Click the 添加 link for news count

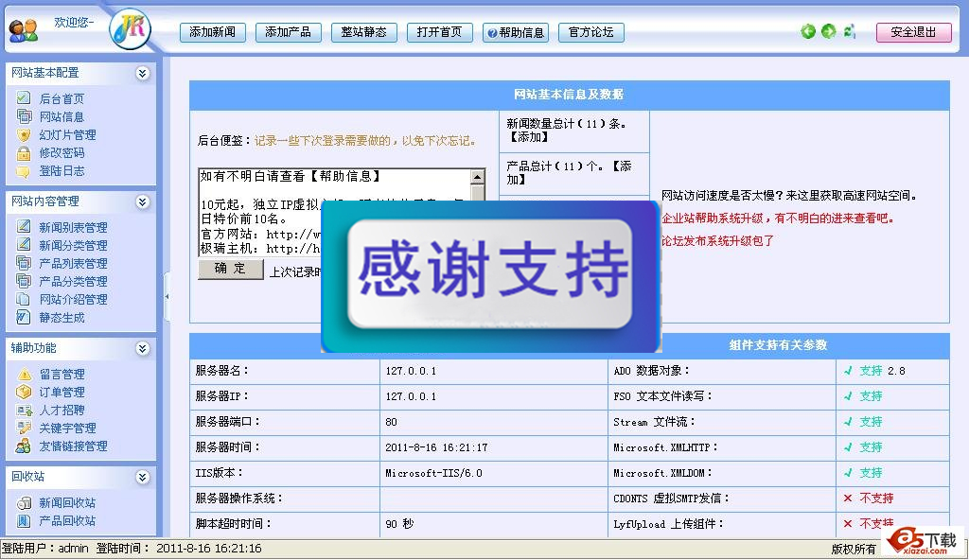(529, 137)
